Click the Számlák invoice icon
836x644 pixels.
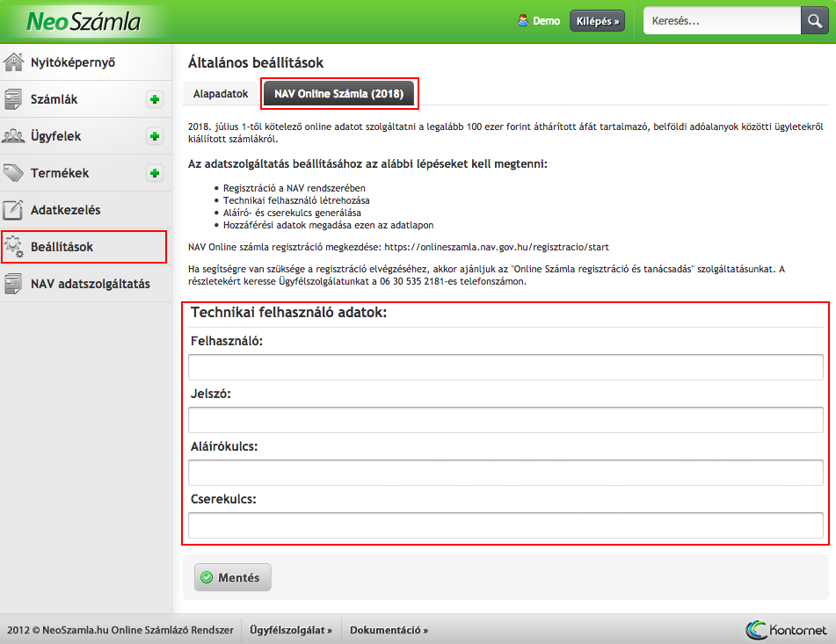tap(13, 99)
